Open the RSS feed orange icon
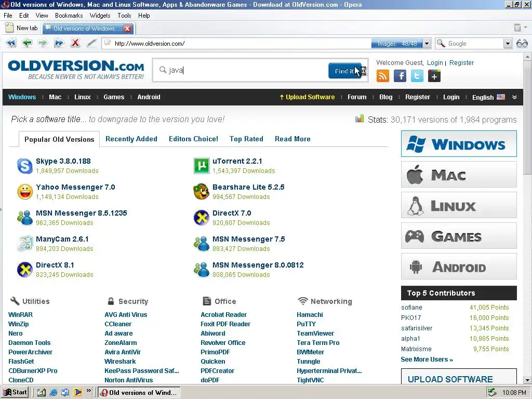532x399 pixels. [383, 76]
